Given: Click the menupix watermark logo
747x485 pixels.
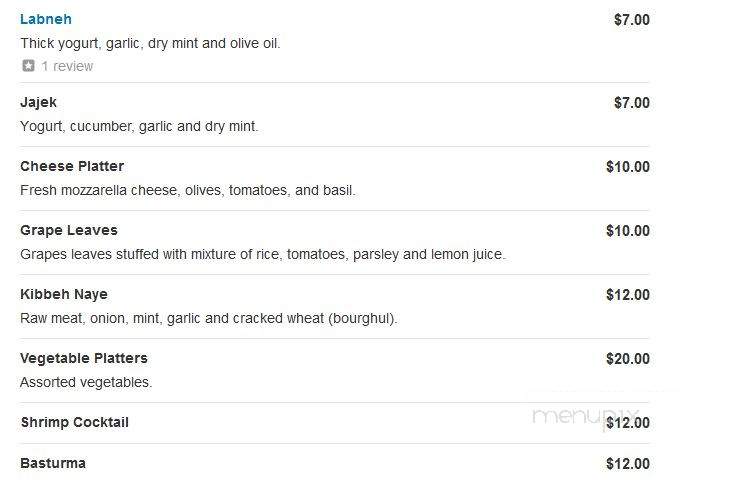Looking at the screenshot, I should pyautogui.click(x=585, y=417).
